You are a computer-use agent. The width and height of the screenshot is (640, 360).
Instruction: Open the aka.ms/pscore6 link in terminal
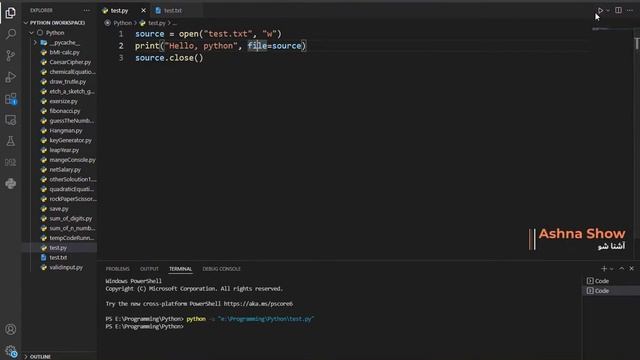(x=258, y=304)
